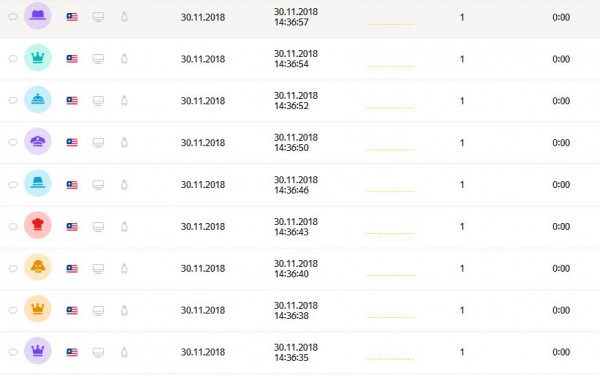Click the 14:36:38 visit timestamp
Viewport: 600px width, 376px height.
[x=296, y=311]
